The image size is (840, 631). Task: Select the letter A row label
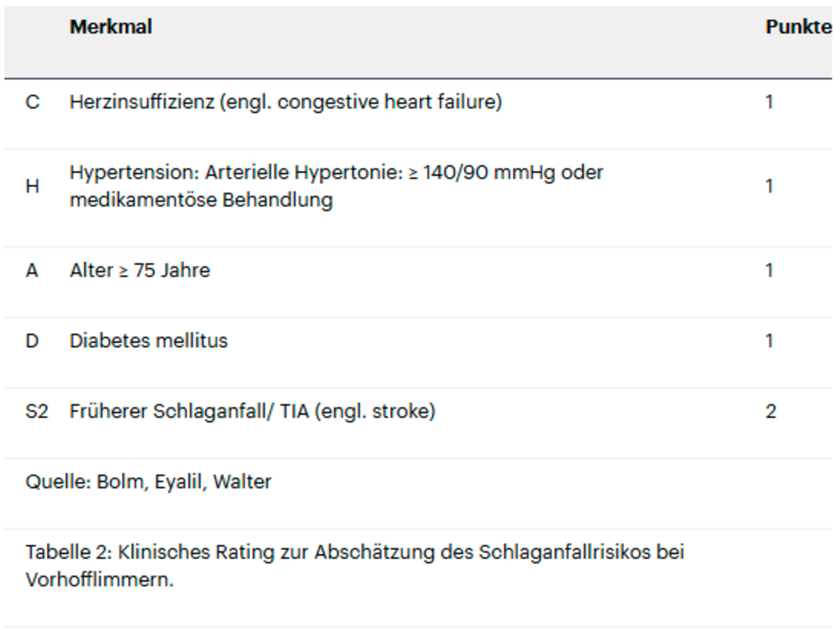[32, 270]
